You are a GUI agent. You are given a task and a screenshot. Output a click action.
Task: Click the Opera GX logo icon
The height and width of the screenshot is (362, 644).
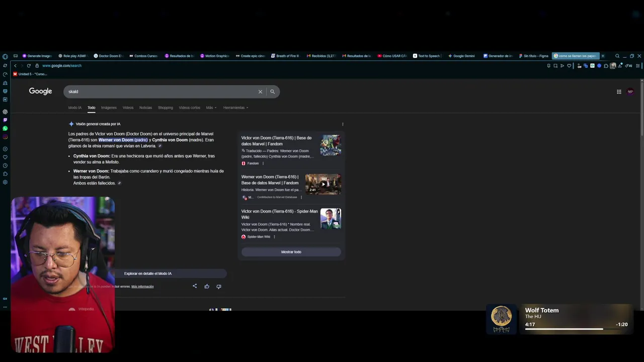coord(5,56)
